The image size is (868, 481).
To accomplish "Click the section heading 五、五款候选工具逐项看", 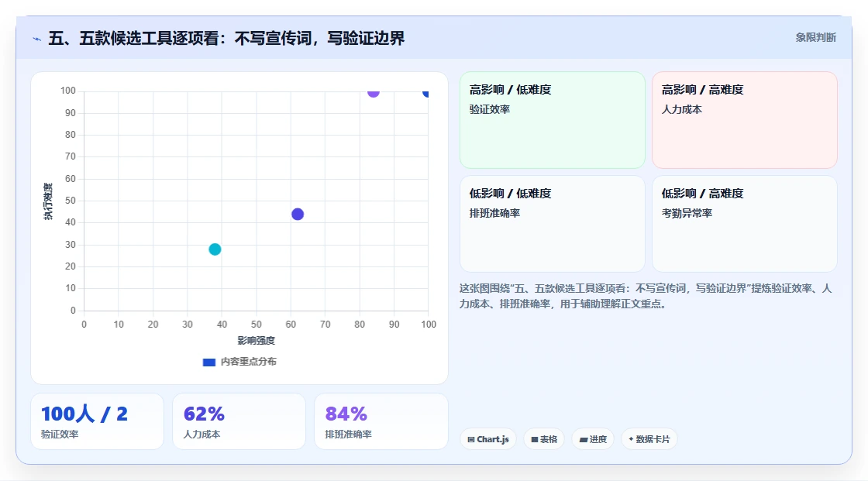I will click(x=226, y=38).
